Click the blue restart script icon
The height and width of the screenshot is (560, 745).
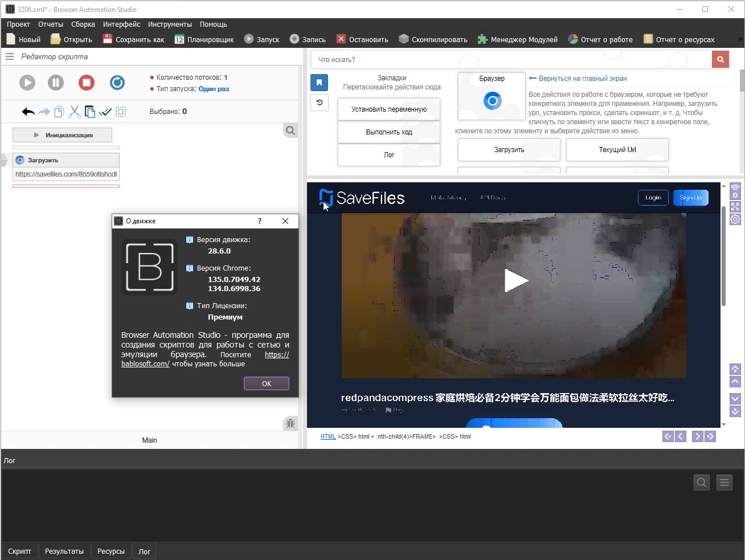[x=117, y=83]
